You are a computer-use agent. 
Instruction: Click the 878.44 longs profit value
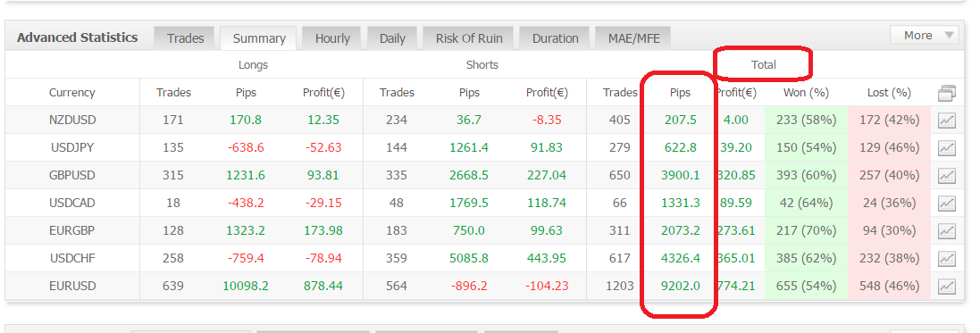click(323, 286)
